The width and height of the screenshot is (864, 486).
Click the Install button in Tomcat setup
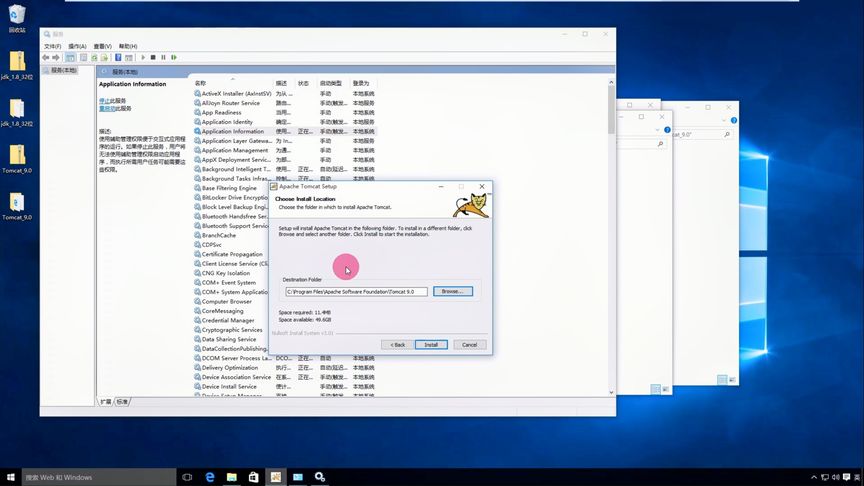click(x=431, y=344)
